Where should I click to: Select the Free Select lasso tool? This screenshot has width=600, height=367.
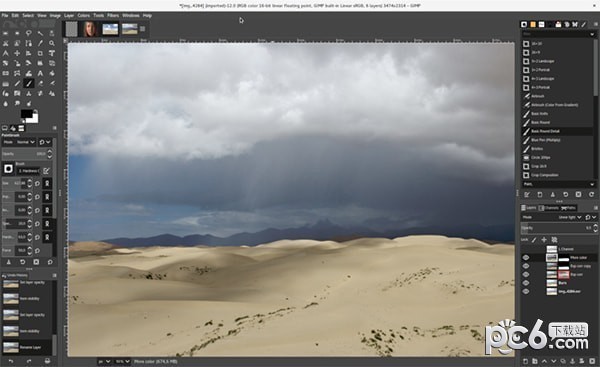[x=29, y=33]
